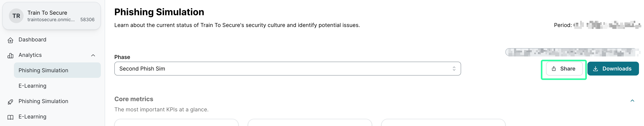Open E-Learning under Analytics
Screen dimensions: 644x126
[32, 86]
